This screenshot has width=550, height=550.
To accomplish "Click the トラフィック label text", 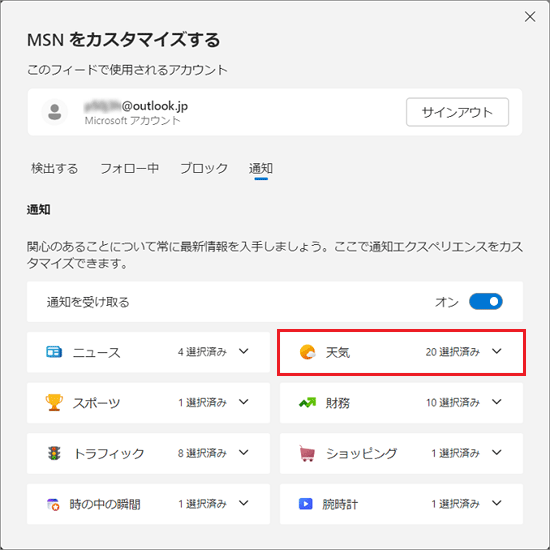I will pos(109,453).
